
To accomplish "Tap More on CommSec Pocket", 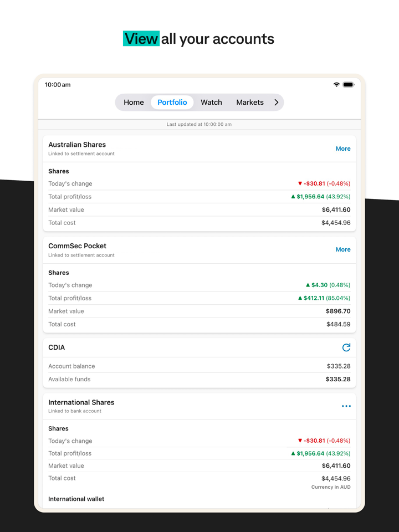I will (343, 249).
